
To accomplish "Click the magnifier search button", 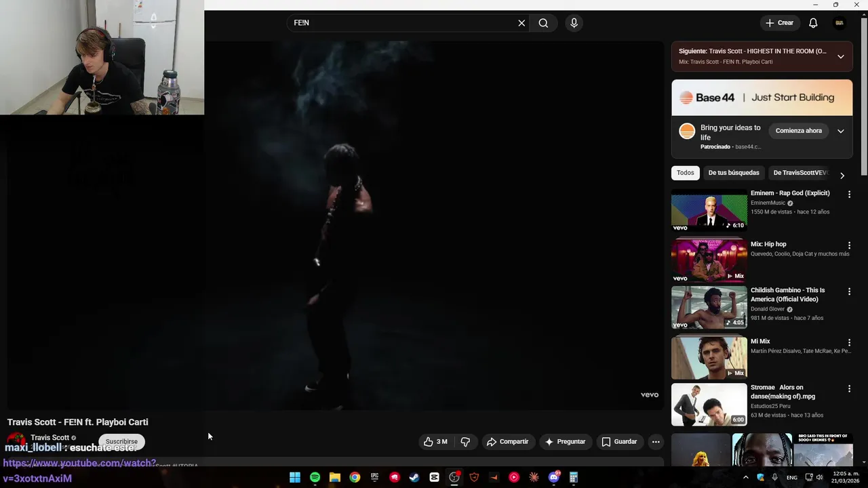I will coord(543,23).
